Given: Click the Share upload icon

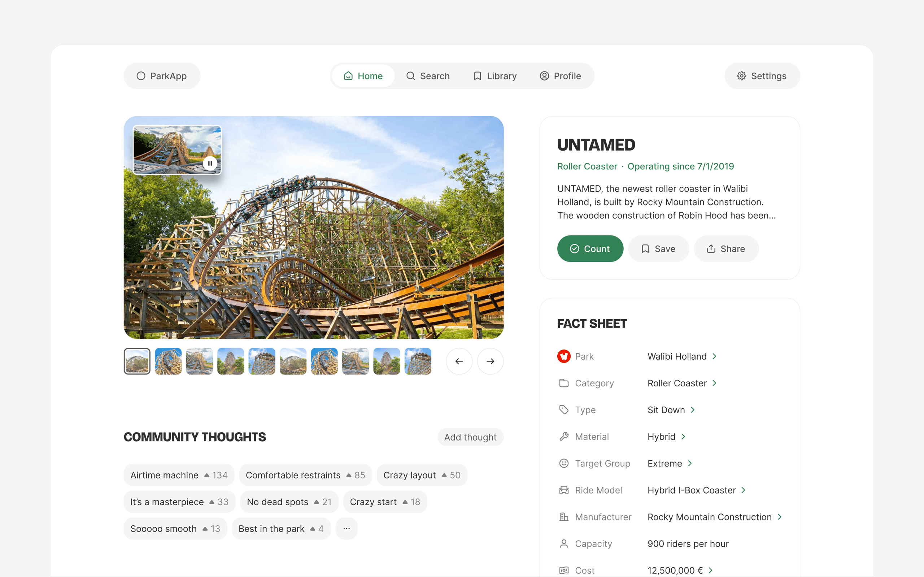Looking at the screenshot, I should 711,249.
